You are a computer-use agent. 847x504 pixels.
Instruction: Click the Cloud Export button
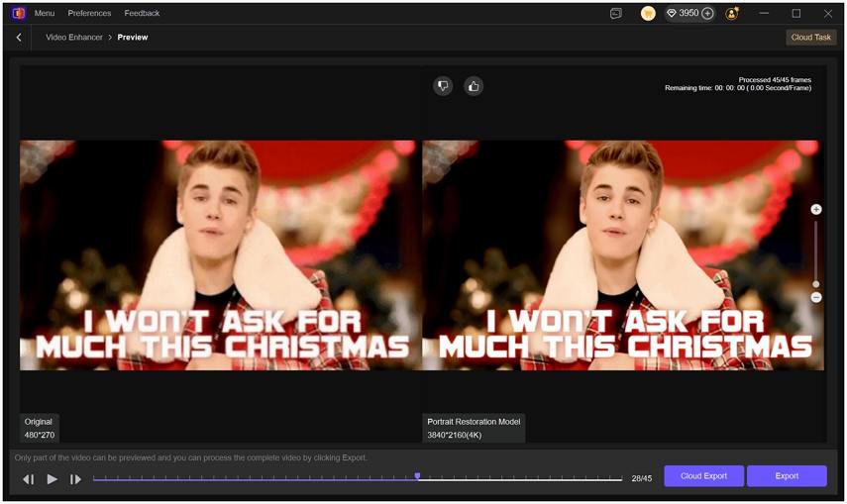(x=704, y=476)
